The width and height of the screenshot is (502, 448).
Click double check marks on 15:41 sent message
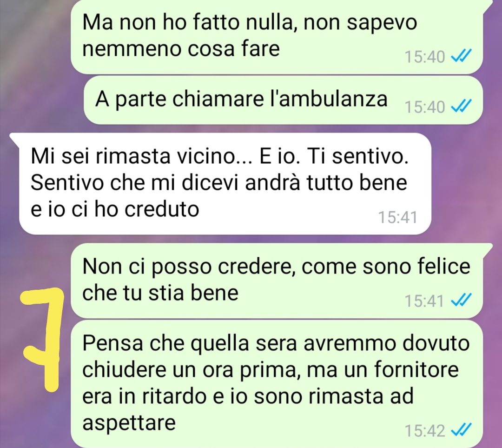(461, 300)
